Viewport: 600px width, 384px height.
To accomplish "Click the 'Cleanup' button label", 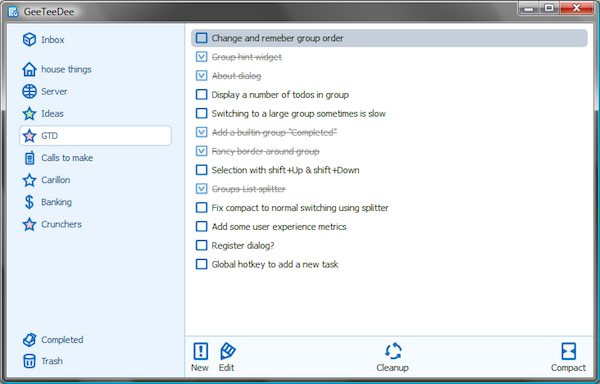I will [x=393, y=368].
